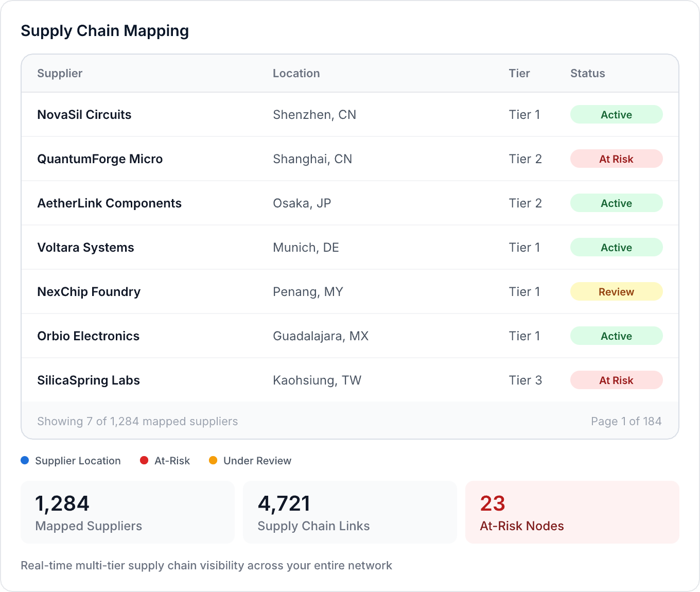Click the 1,284 Mapped Suppliers card
Image resolution: width=700 pixels, height=592 pixels.
[x=127, y=512]
